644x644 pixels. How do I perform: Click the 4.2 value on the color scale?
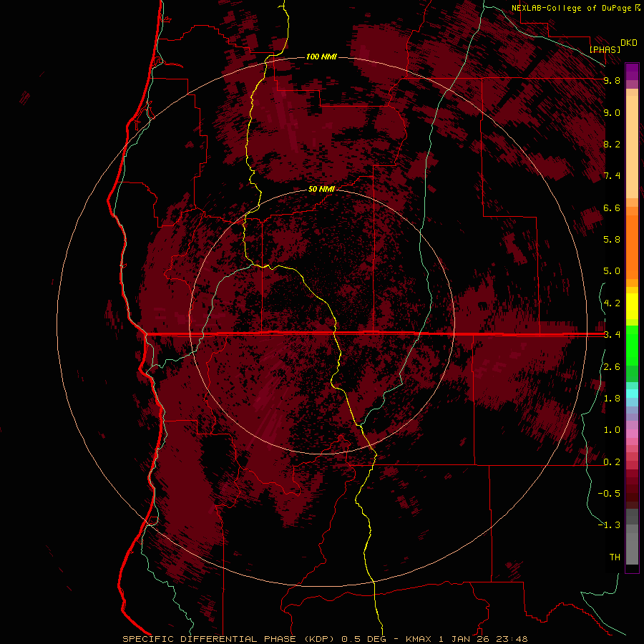pos(612,303)
